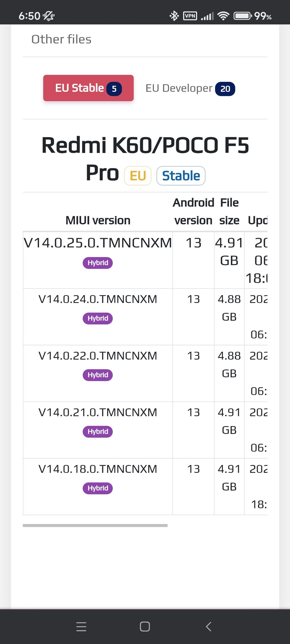Click the Stable badge beside the title
This screenshot has width=290, height=644.
tap(181, 176)
